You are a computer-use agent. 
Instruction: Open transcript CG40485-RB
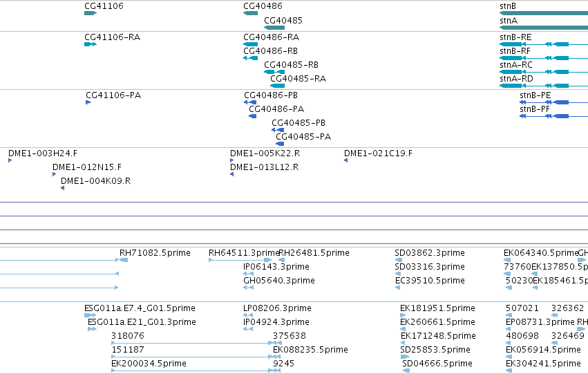[291, 65]
